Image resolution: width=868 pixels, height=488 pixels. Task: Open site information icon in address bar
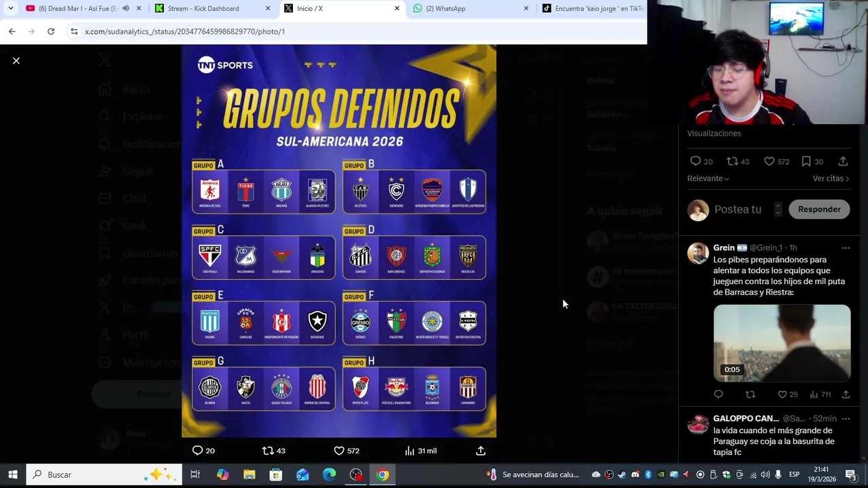(74, 31)
